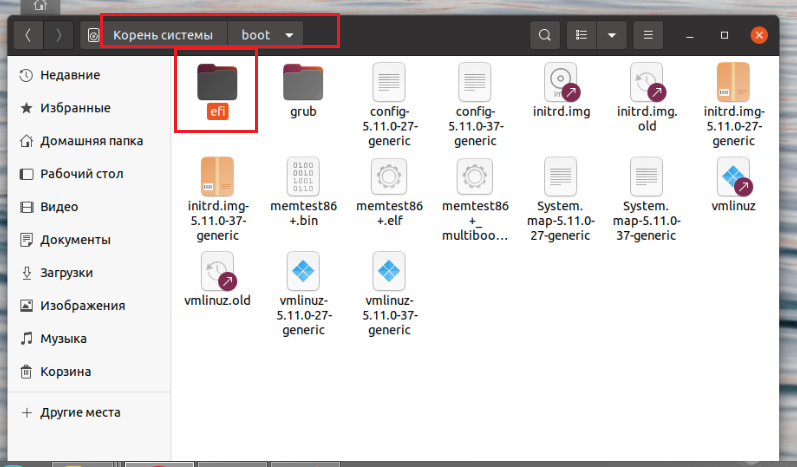Select the vmlinuz-5.11.0-27-generic file
The height and width of the screenshot is (467, 797).
(x=303, y=294)
